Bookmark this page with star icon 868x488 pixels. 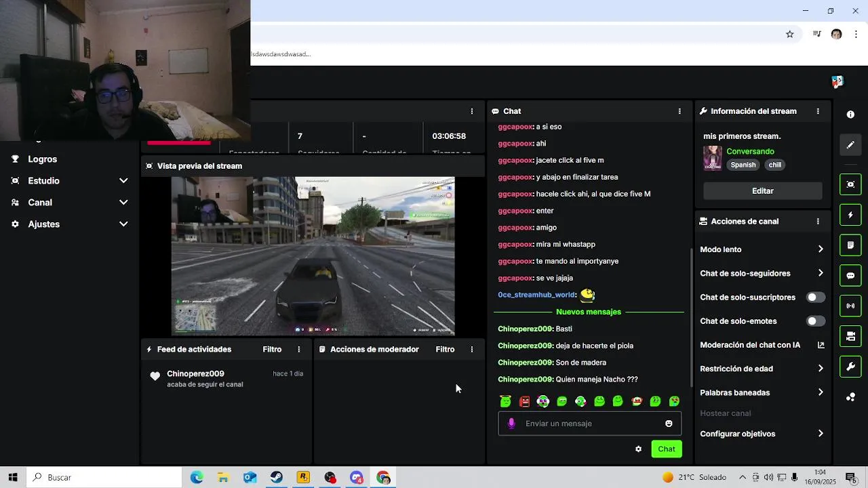(x=790, y=35)
